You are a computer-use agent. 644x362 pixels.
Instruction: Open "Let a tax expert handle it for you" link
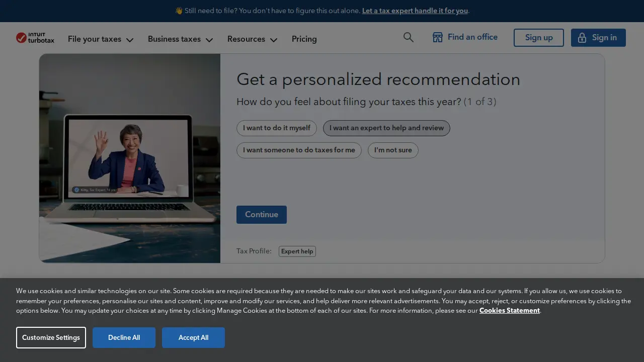415,11
